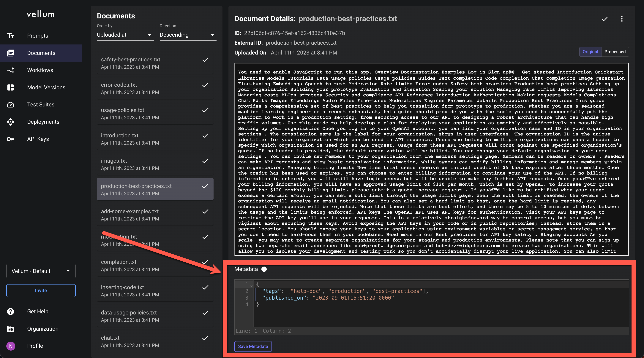Click the Model Versions grid icon
The height and width of the screenshot is (358, 644).
[10, 87]
